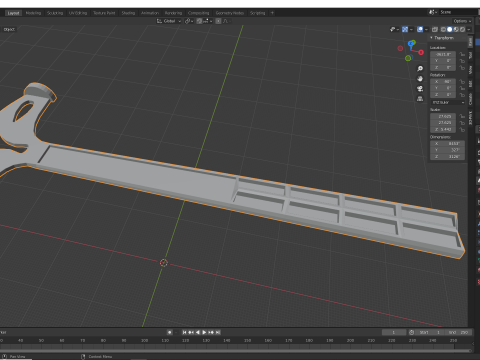Open the Compositing workspace tab

tap(198, 13)
